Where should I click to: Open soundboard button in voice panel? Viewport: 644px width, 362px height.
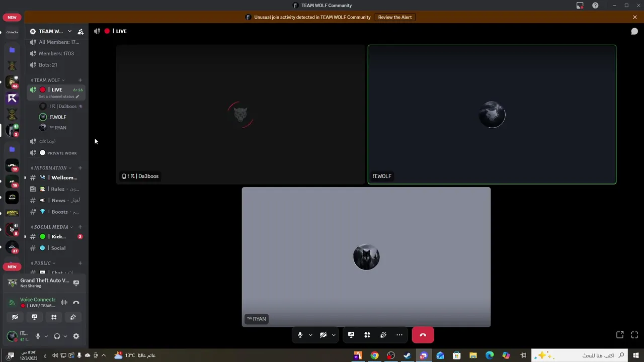point(73,317)
